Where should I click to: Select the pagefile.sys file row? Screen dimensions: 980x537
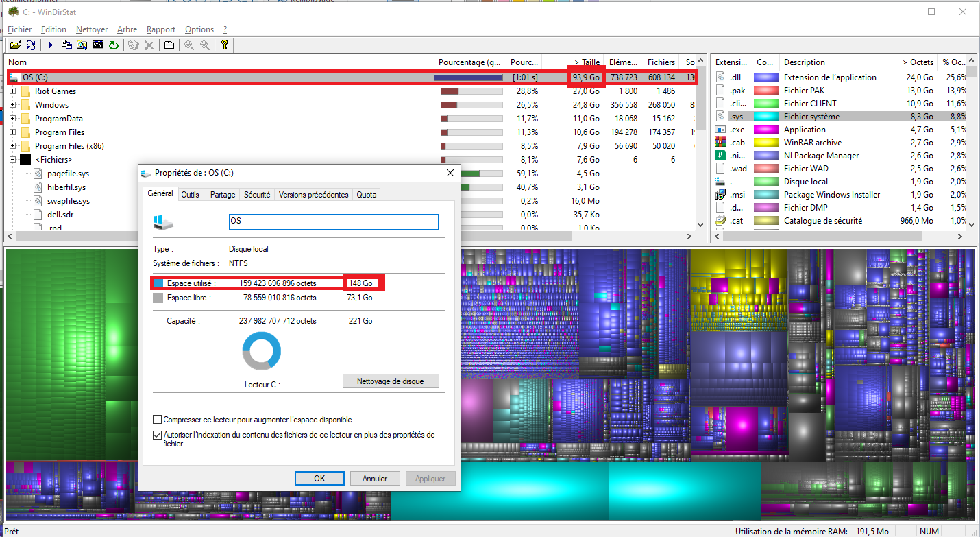click(68, 174)
